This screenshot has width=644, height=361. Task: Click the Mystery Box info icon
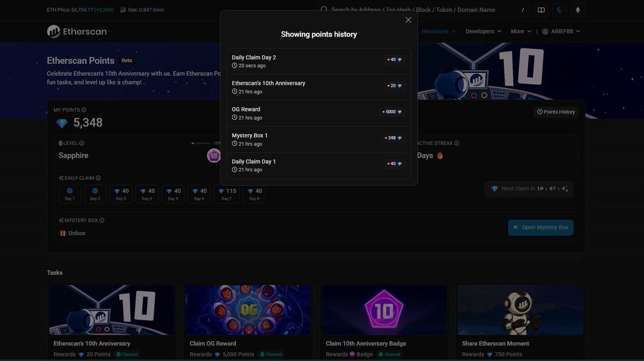(102, 220)
